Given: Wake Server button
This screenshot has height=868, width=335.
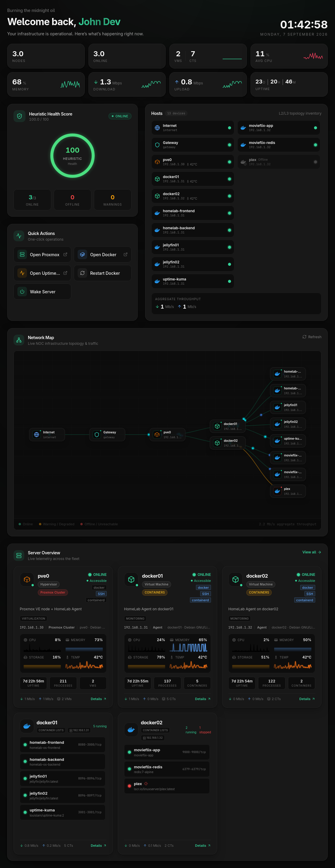Looking at the screenshot, I should click(x=42, y=292).
